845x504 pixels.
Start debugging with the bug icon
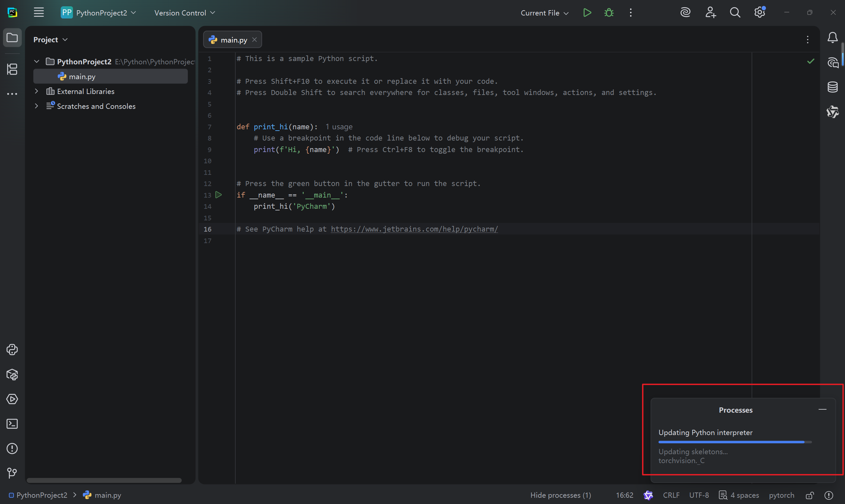[609, 13]
